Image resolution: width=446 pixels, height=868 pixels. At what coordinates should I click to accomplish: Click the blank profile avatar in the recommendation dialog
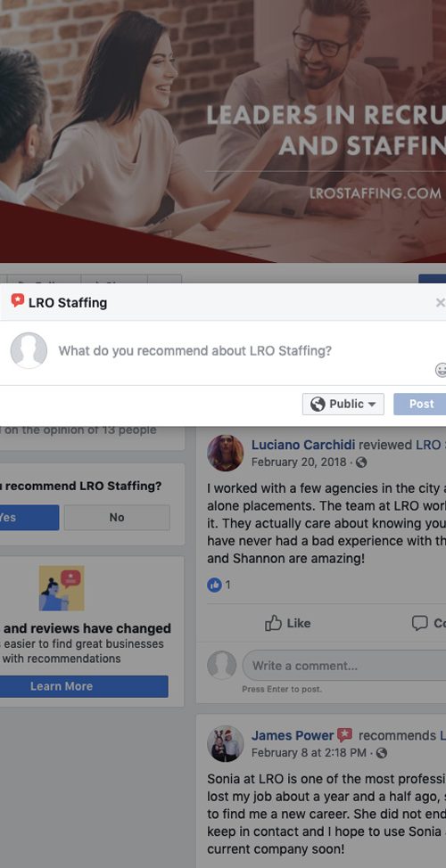coord(29,350)
